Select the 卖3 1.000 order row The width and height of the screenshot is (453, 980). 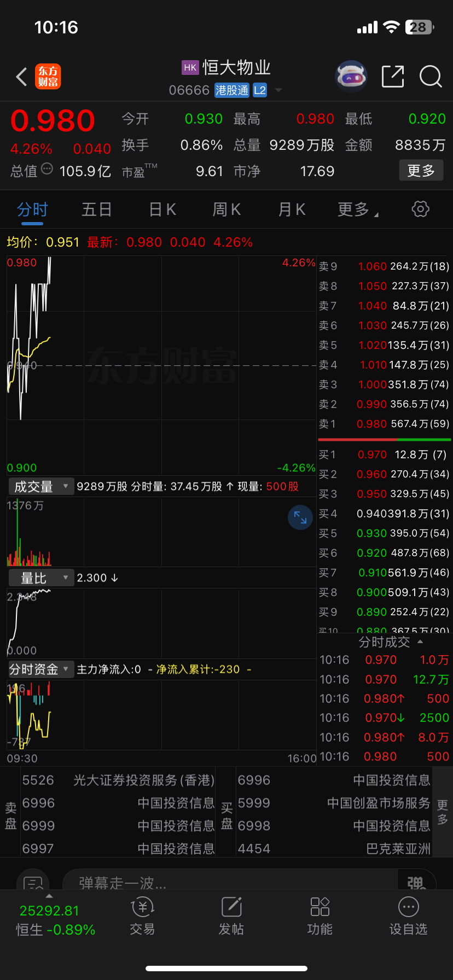click(384, 384)
